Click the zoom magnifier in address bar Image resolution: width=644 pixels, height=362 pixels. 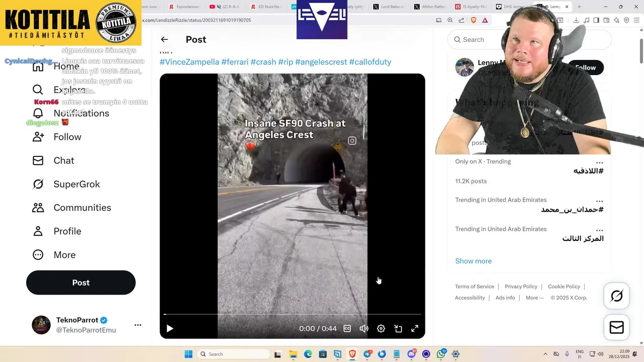(450, 20)
